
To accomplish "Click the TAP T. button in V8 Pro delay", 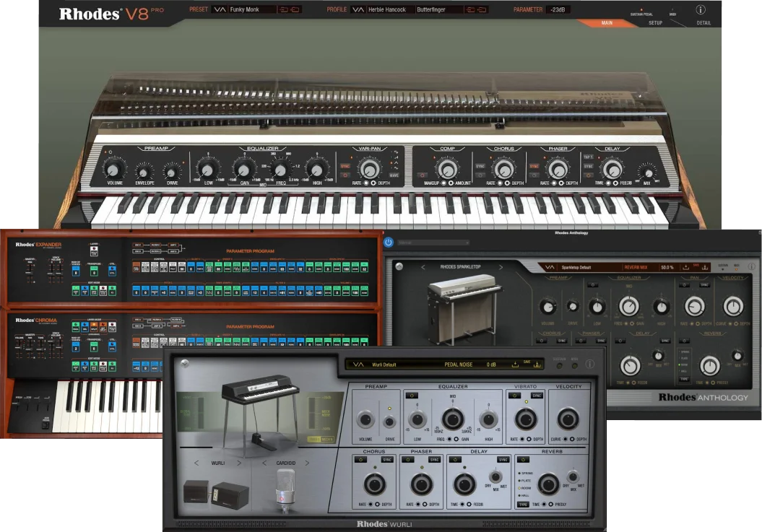I will coord(589,157).
